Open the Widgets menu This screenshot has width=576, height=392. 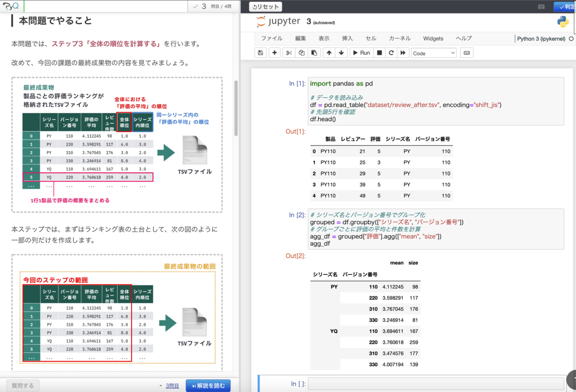pos(433,38)
